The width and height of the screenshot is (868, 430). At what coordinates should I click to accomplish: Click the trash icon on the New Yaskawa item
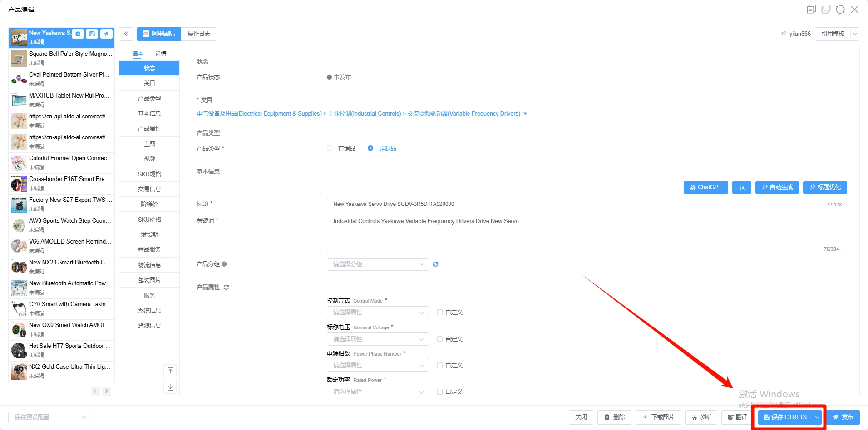pyautogui.click(x=78, y=34)
